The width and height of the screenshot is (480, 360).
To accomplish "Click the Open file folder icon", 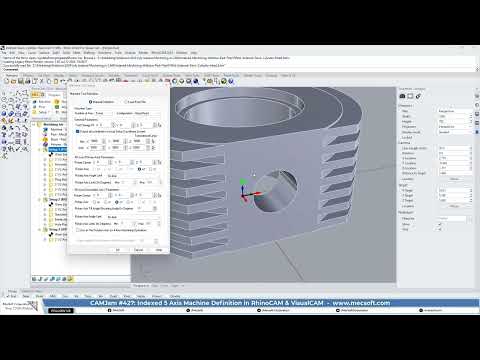I will point(13,81).
